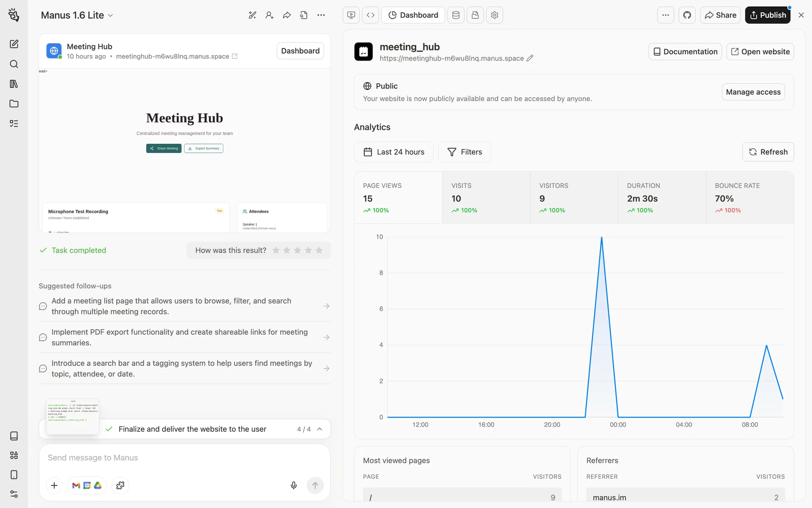Click the Manage access button
The width and height of the screenshot is (812, 508).
click(753, 92)
